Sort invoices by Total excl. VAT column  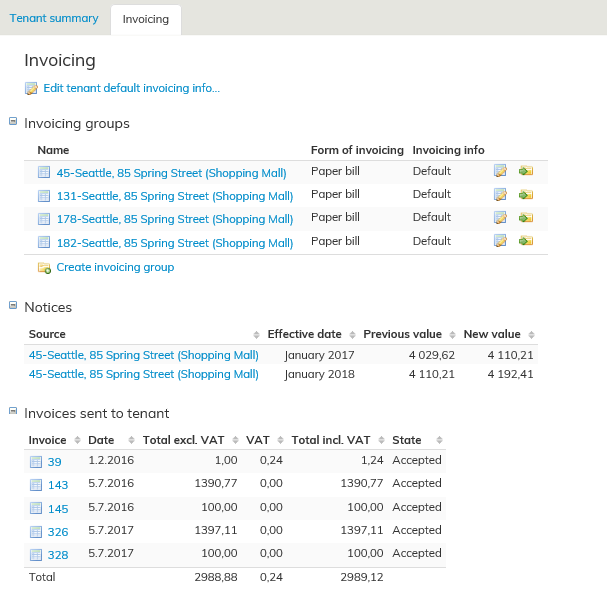click(183, 440)
